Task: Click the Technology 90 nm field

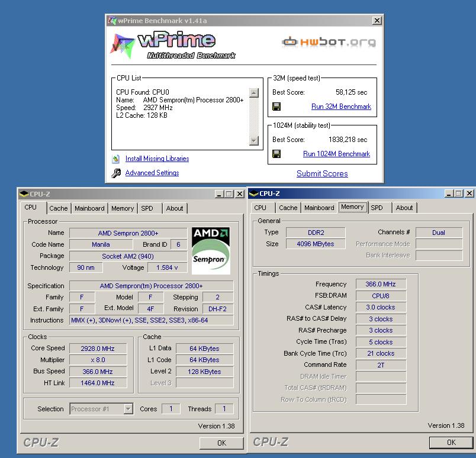Action: coord(86,267)
